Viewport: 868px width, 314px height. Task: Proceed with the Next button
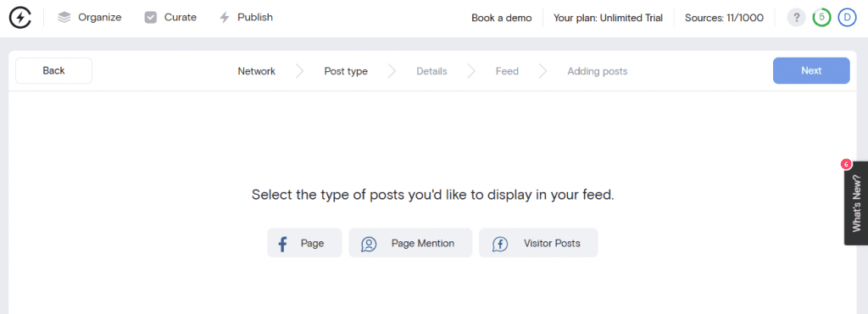pos(811,71)
